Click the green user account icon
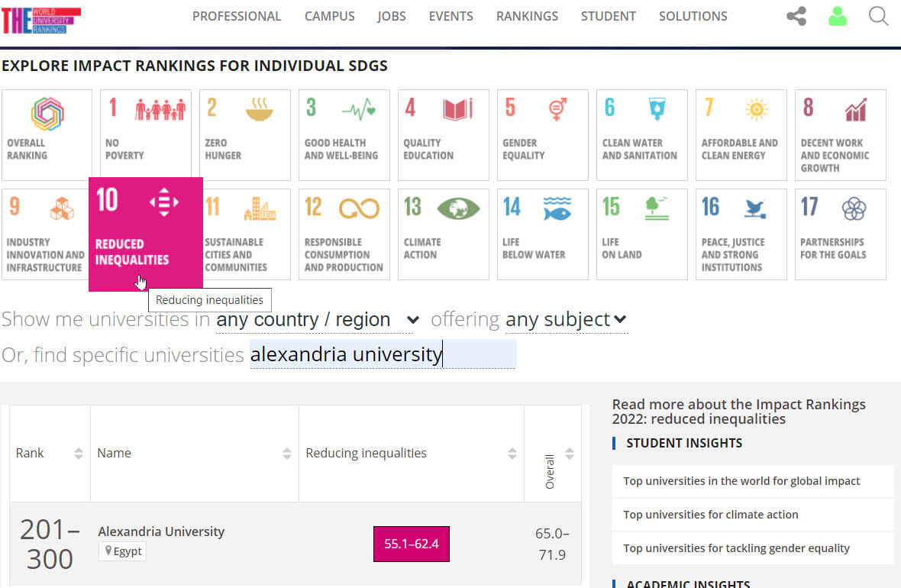901x588 pixels. pyautogui.click(x=837, y=16)
